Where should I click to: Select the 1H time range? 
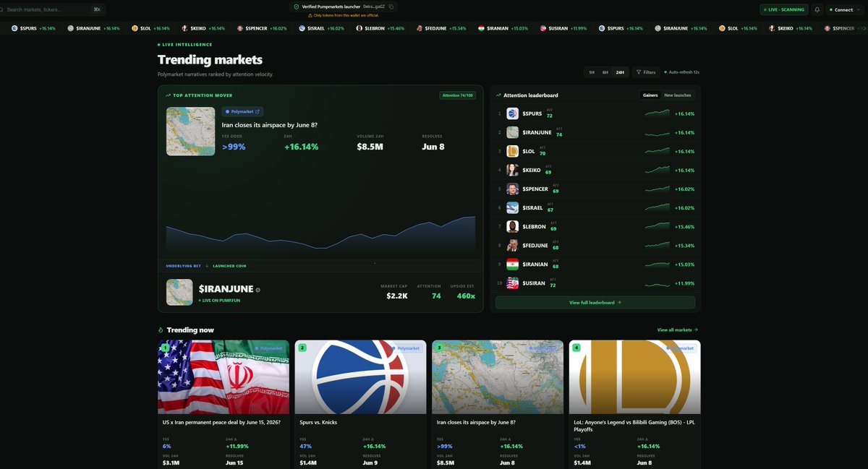(591, 72)
